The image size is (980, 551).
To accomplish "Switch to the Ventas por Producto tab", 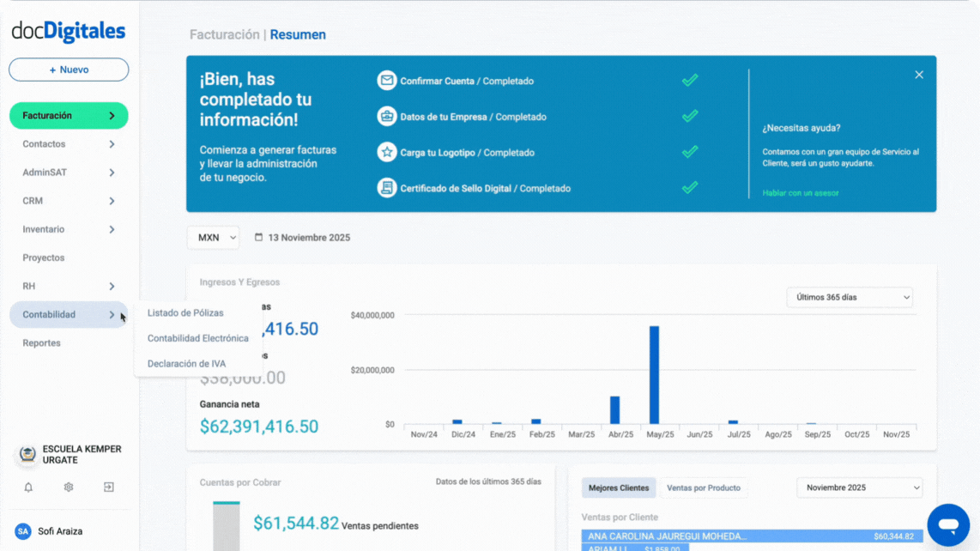I will click(704, 487).
